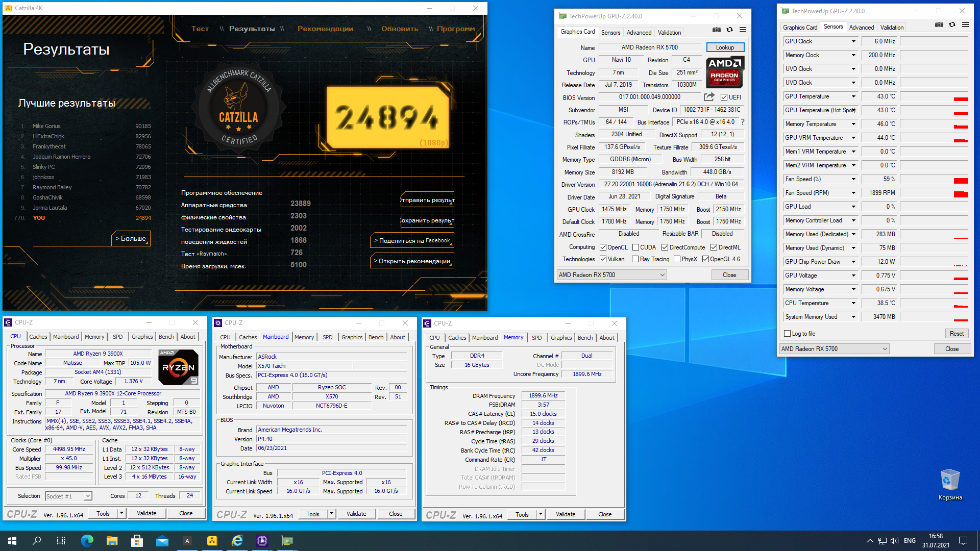Toggle the Ray Tracing checkbox
The height and width of the screenshot is (551, 980).
[x=635, y=259]
